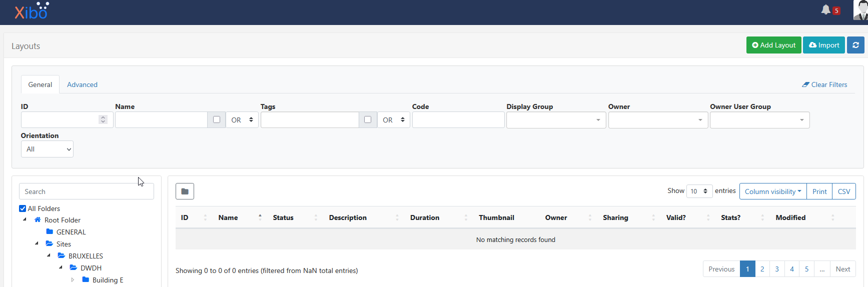Open the Display Group dropdown
868x287 pixels.
pos(556,120)
